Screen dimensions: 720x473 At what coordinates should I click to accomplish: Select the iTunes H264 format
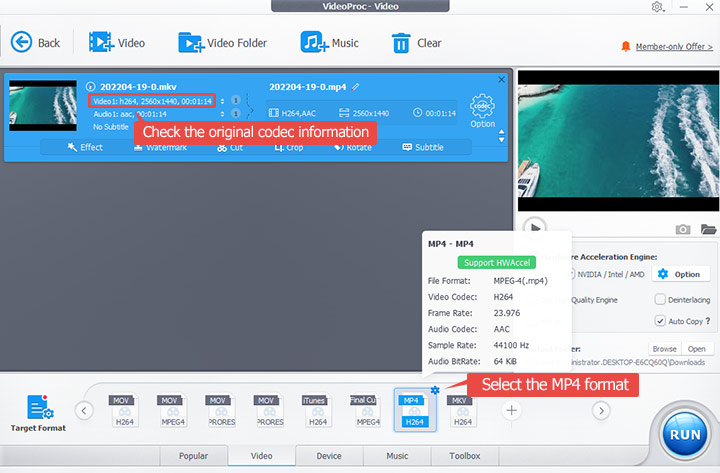pyautogui.click(x=317, y=411)
